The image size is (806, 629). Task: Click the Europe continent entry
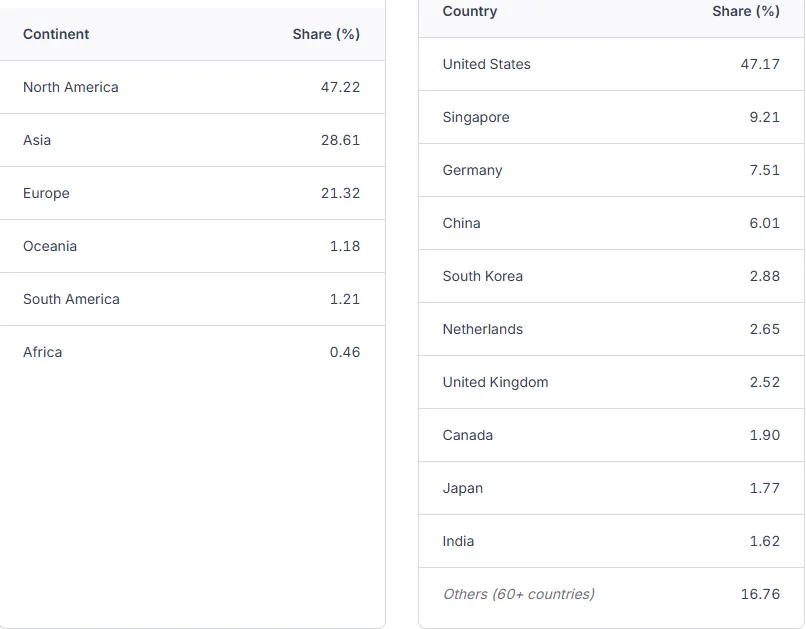coord(46,193)
